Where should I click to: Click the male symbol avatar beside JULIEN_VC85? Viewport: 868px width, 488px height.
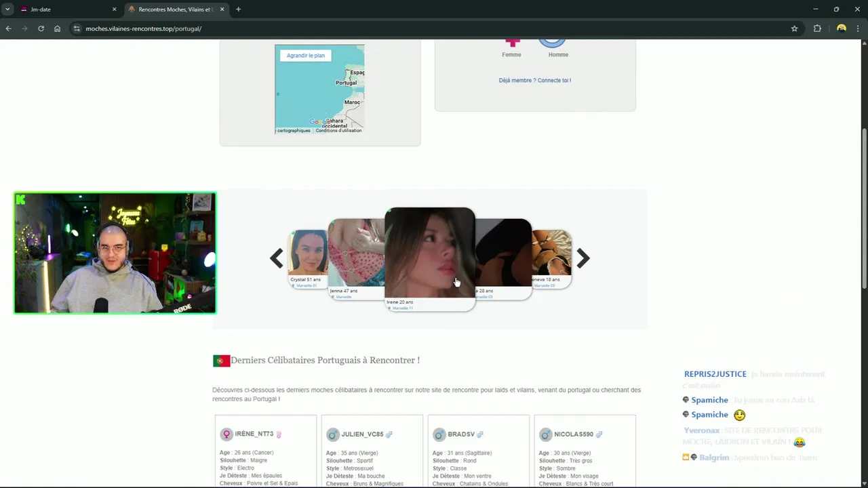point(332,434)
